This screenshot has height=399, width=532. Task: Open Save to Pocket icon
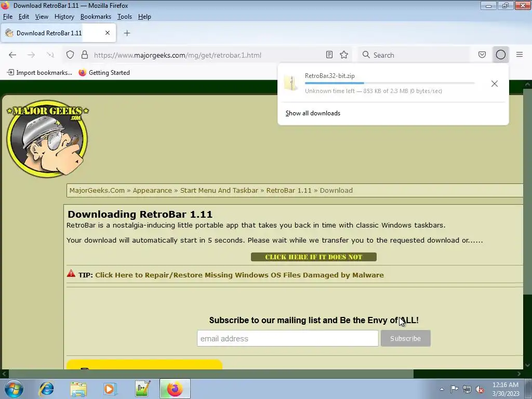482,55
